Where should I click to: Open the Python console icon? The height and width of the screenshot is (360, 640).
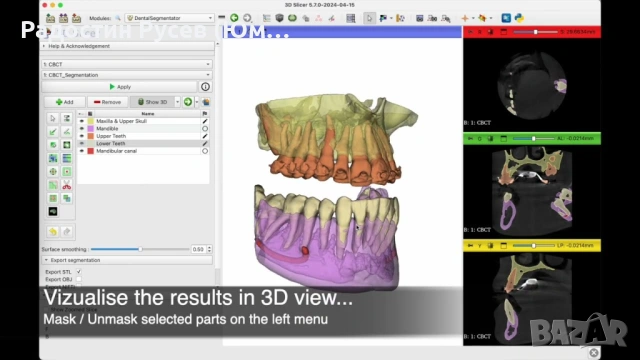click(x=519, y=18)
